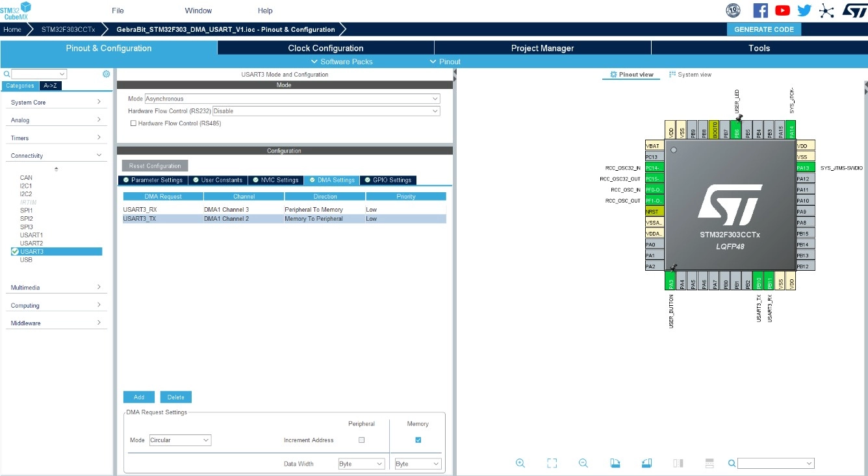Switch to the Clock Configuration tab
The height and width of the screenshot is (476, 868).
[x=325, y=48]
